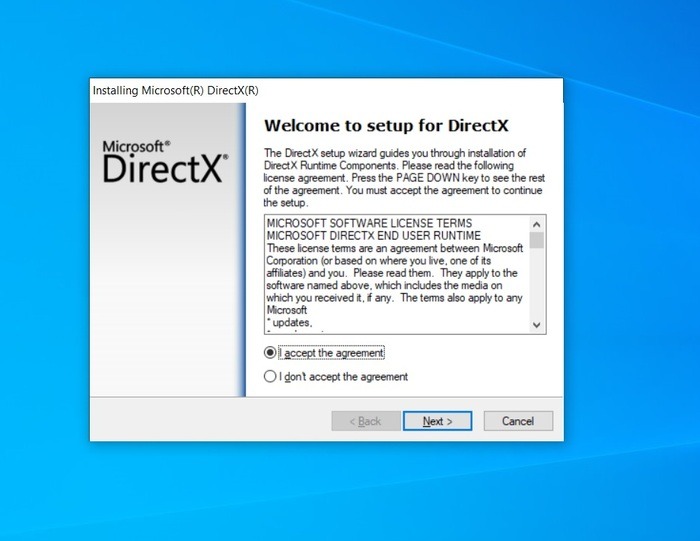
Task: Click the "Installing Microsoft(R) DirectX(R)" title bar
Action: [326, 91]
